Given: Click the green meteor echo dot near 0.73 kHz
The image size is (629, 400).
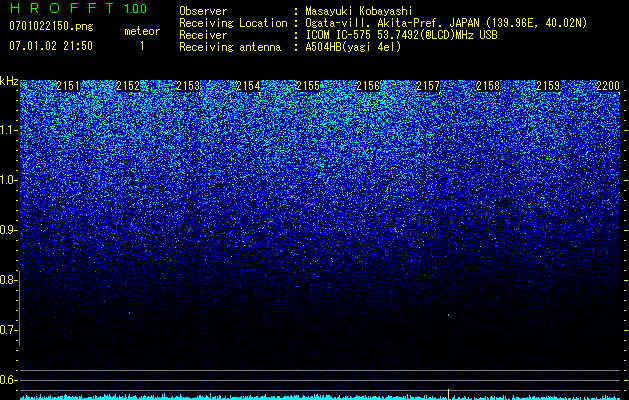Looking at the screenshot, I should (x=448, y=315).
